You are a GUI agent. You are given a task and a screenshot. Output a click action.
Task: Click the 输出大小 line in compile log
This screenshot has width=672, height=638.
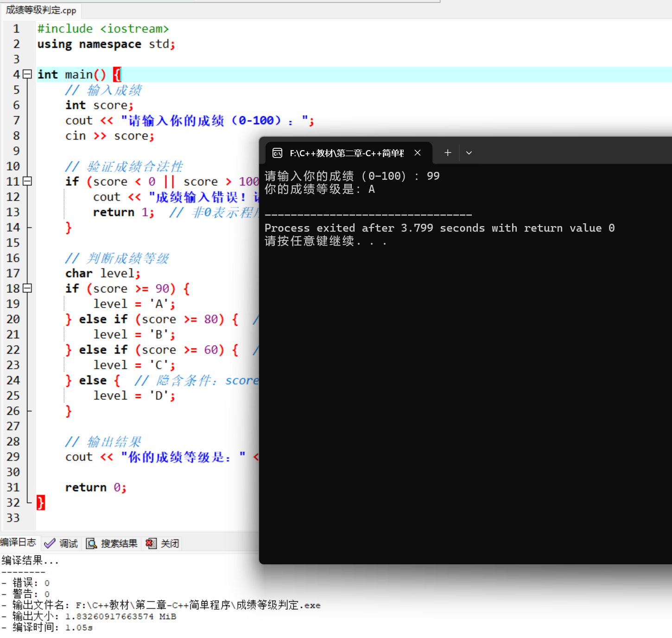(x=89, y=616)
